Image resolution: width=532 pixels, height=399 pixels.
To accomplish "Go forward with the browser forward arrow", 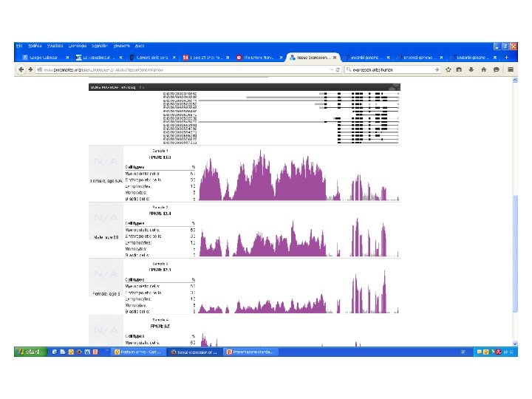I will (30, 69).
